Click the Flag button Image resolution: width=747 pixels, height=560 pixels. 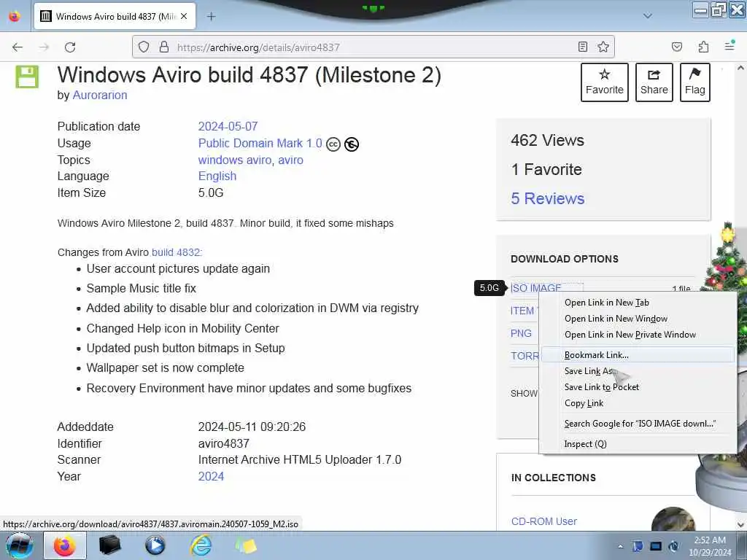(695, 82)
